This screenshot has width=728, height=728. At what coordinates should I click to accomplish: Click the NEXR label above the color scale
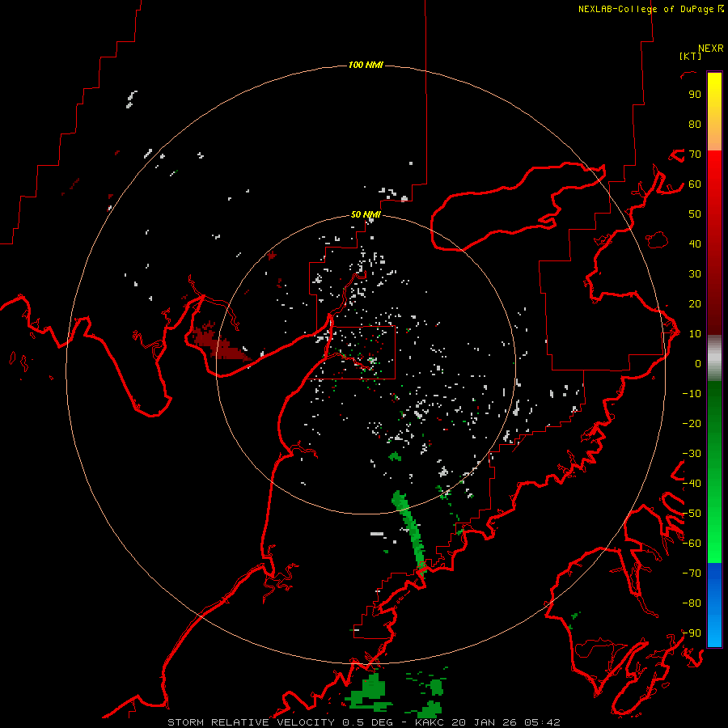(711, 49)
